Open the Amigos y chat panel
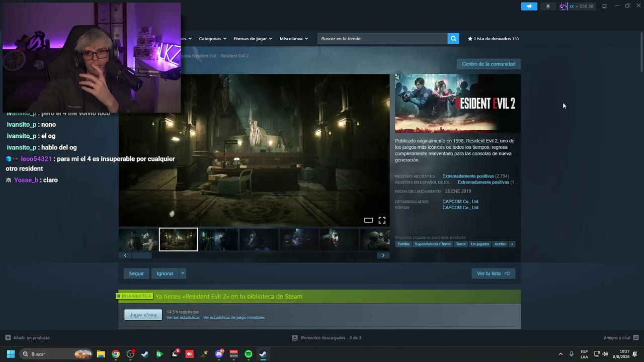Viewport: 644px width, 362px height. (621, 338)
